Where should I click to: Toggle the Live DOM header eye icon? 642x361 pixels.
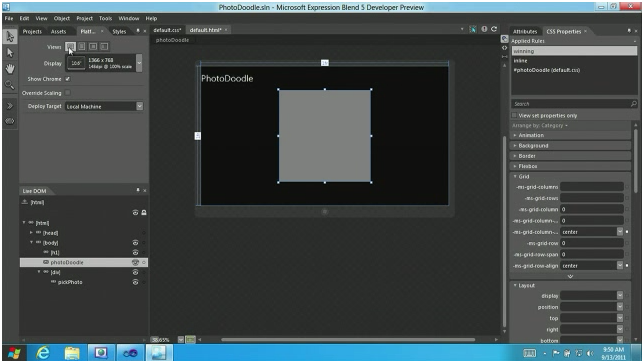(x=135, y=212)
